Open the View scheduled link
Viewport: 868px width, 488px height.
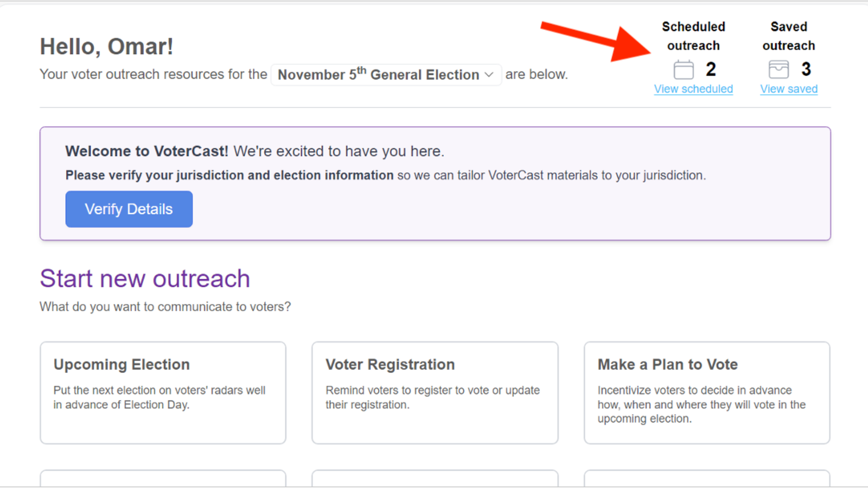693,88
